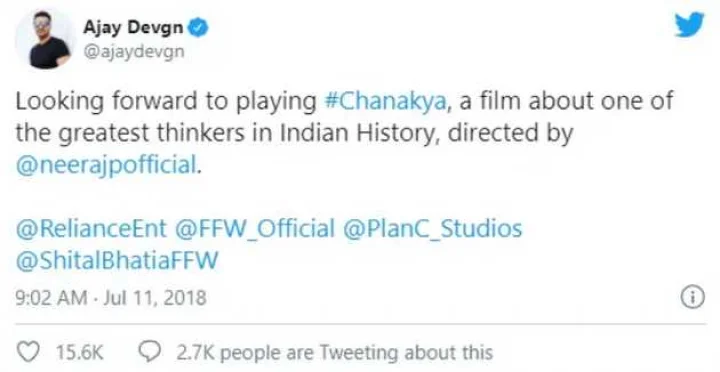Image resolution: width=720 pixels, height=372 pixels.
Task: Open @PlanC_Studios mention link
Action: (433, 228)
